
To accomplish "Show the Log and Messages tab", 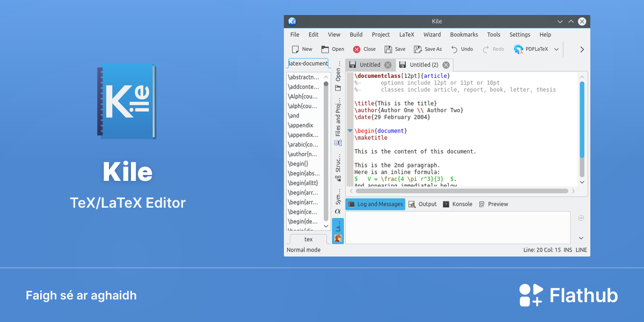I will tap(375, 204).
